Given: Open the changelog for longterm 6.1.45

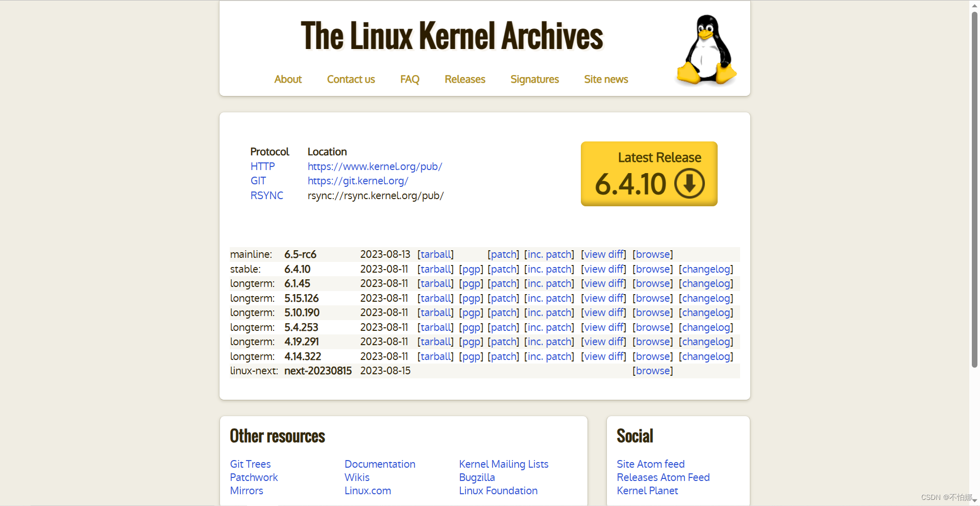Looking at the screenshot, I should pos(706,283).
